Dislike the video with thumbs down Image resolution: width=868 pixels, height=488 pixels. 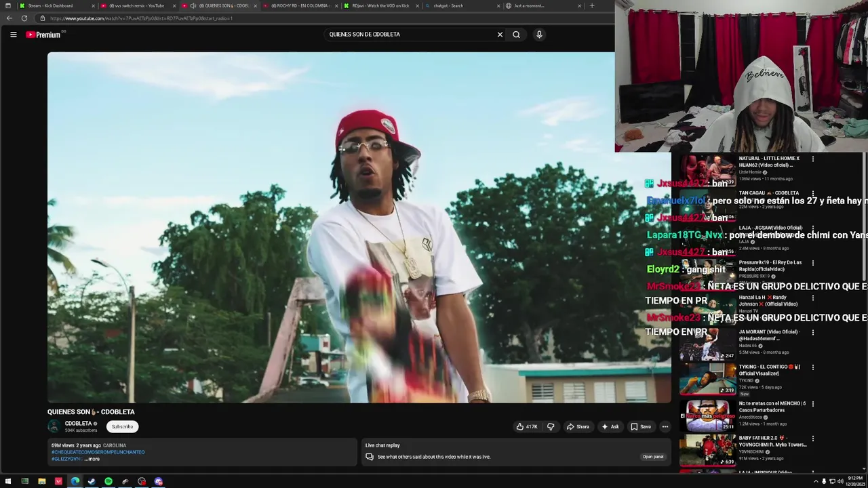[551, 426]
